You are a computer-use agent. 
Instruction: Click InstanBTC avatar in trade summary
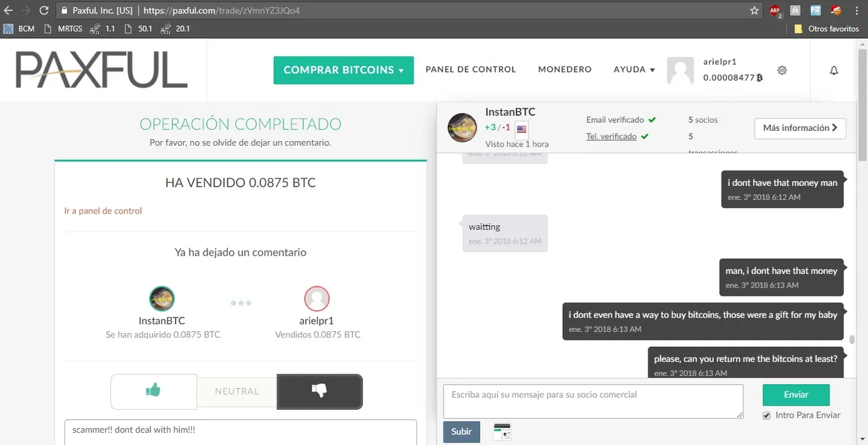click(162, 298)
